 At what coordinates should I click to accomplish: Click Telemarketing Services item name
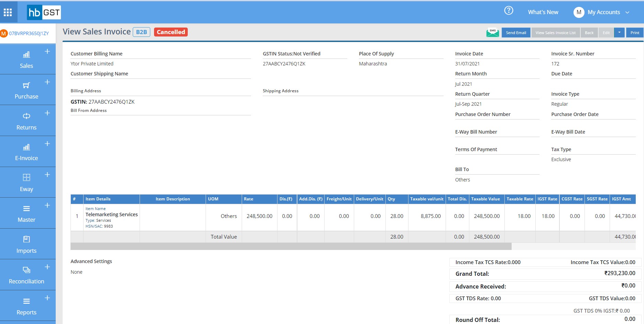click(x=111, y=215)
